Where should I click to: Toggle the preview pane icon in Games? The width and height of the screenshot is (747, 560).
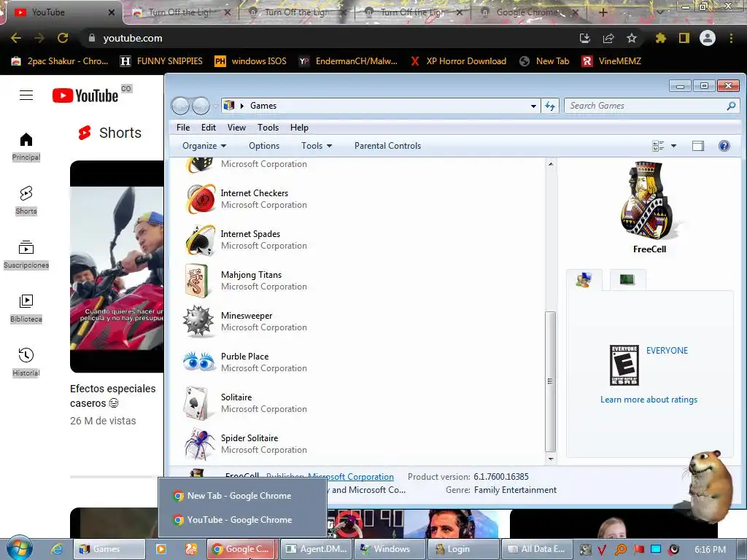[x=697, y=146]
